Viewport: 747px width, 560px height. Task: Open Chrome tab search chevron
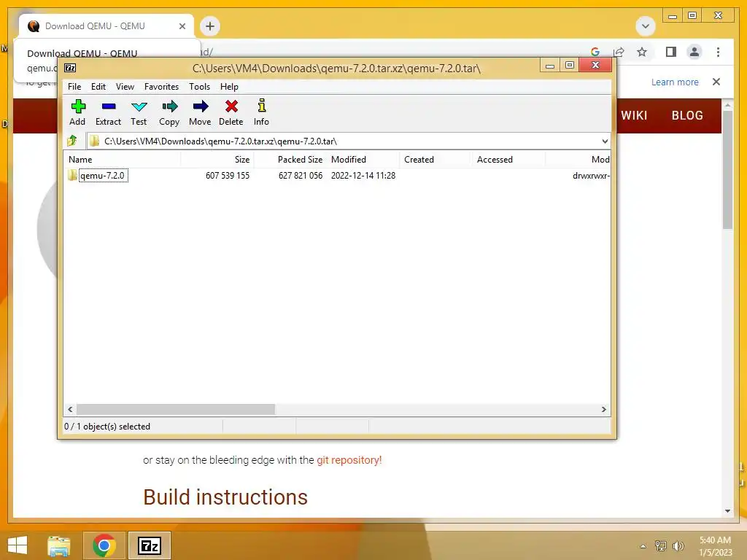[x=646, y=26]
